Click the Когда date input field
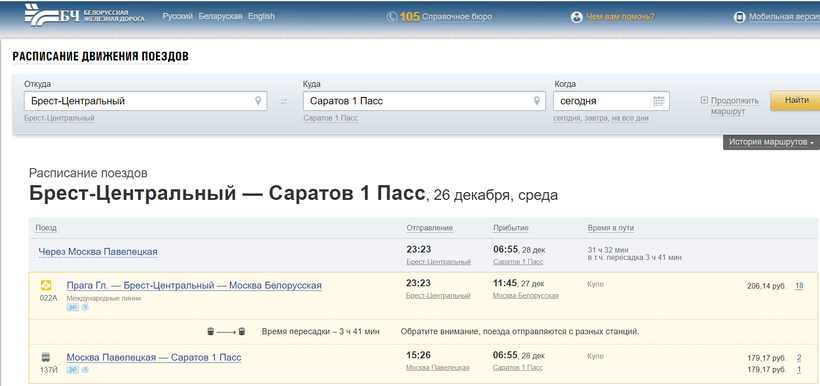 (611, 101)
